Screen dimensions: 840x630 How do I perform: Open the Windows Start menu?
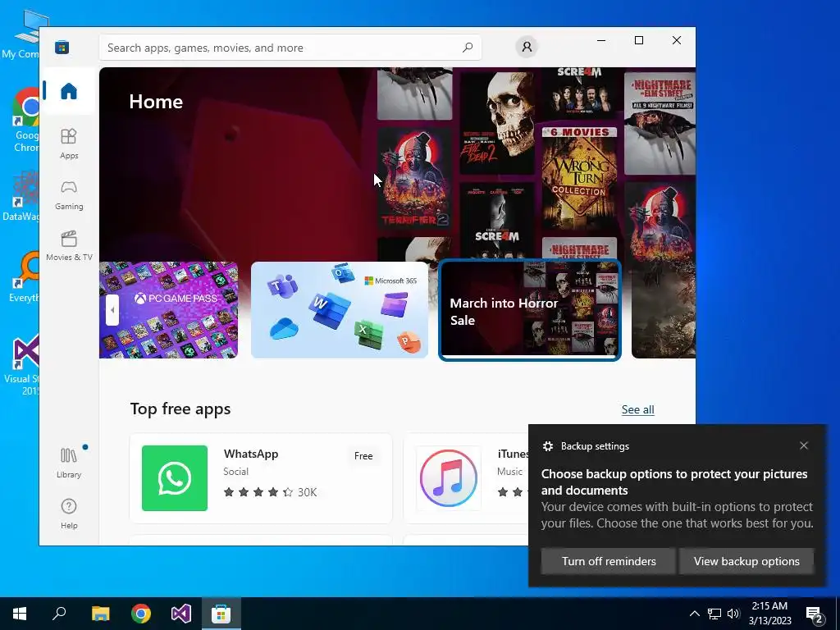[20, 614]
